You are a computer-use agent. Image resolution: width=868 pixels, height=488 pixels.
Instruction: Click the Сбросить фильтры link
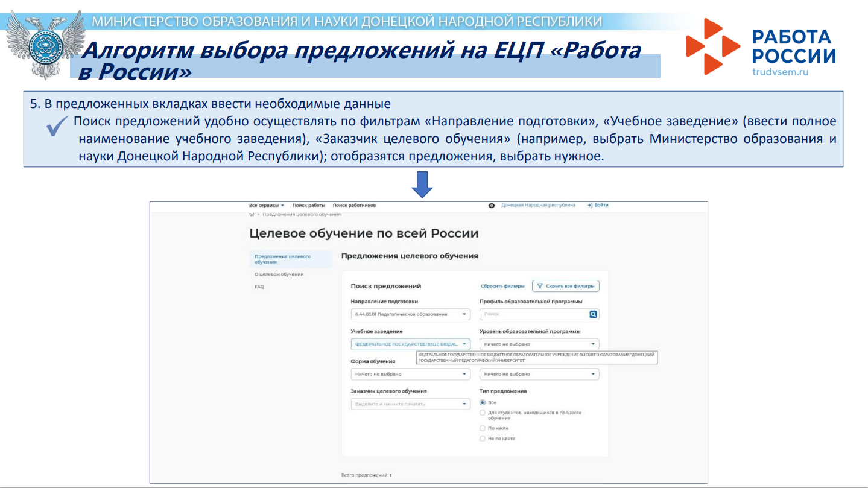[502, 286]
